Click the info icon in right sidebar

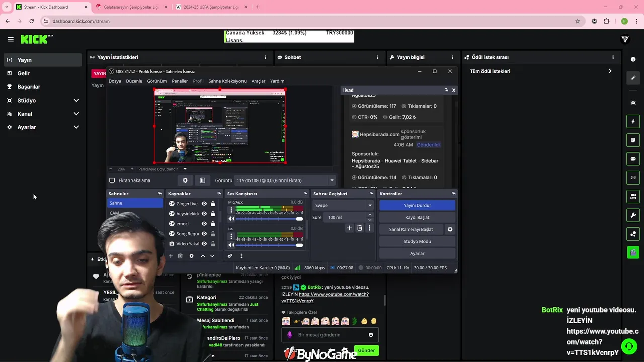[633, 59]
